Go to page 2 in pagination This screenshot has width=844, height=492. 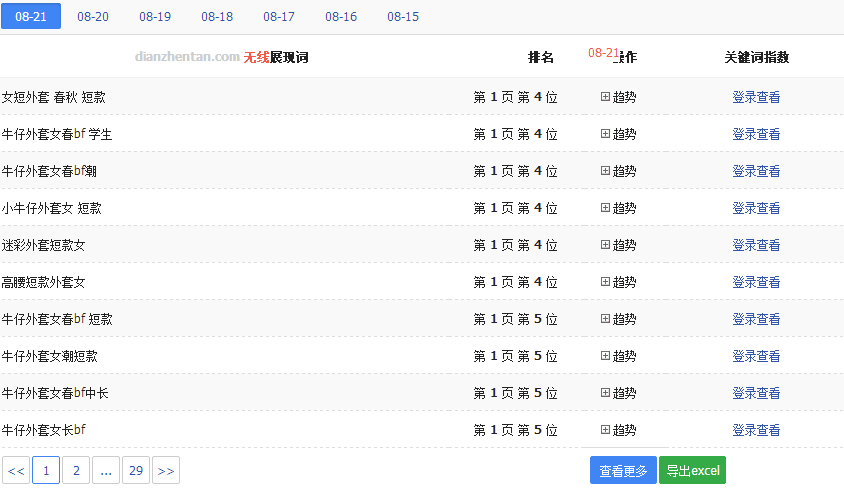coord(76,470)
